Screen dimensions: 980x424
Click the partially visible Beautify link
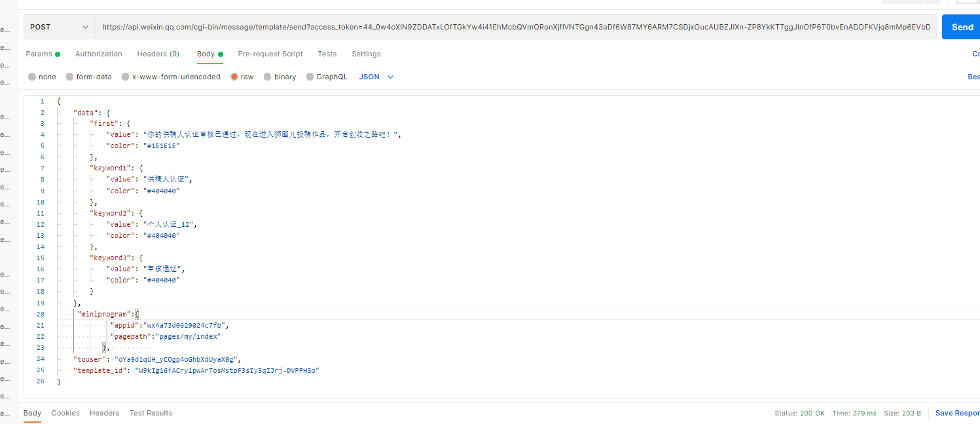pos(973,77)
